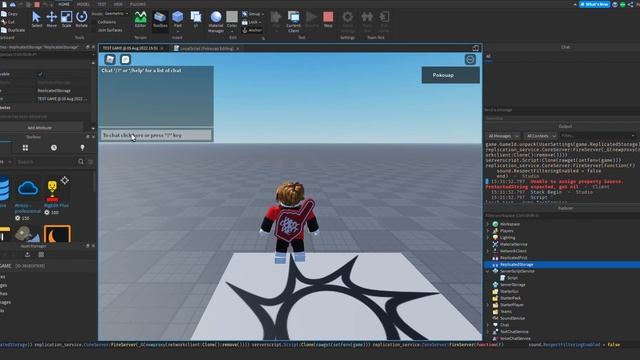Toggle the in-game chat icon
The image size is (640, 360).
125,60
